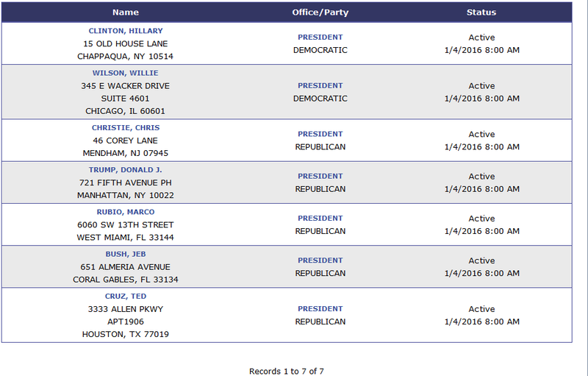This screenshot has height=376, width=588.
Task: Click the CHAPPAQUA, NY 10514 address text
Action: (125, 56)
